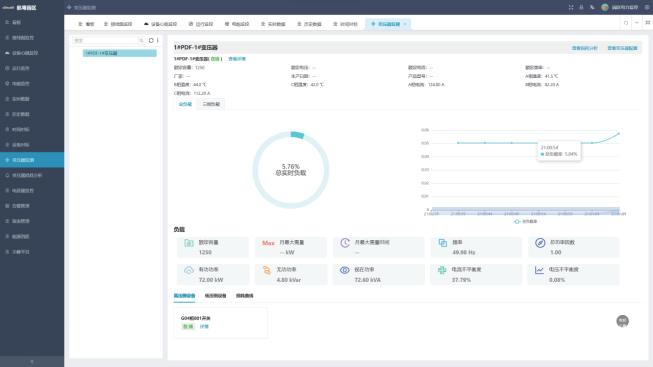Open hamburger menu icon at top-right corner
Viewport: 653px width, 367px height.
647,7
